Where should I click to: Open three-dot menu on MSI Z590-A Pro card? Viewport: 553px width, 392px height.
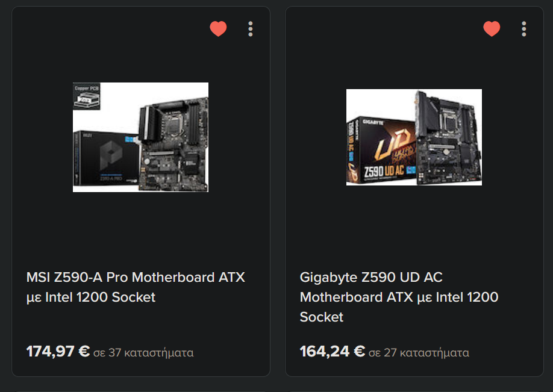[x=251, y=29]
